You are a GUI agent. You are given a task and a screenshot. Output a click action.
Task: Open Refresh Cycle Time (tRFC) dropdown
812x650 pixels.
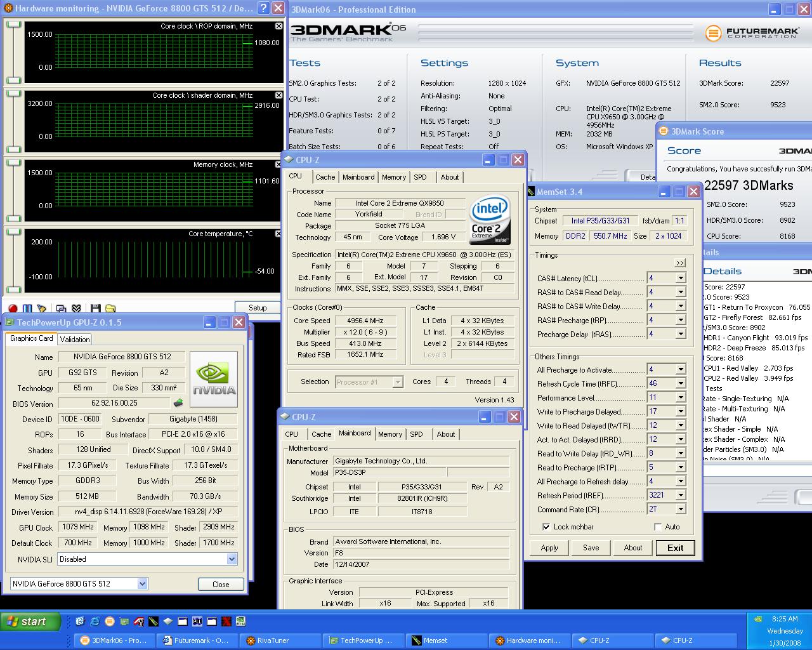point(681,383)
